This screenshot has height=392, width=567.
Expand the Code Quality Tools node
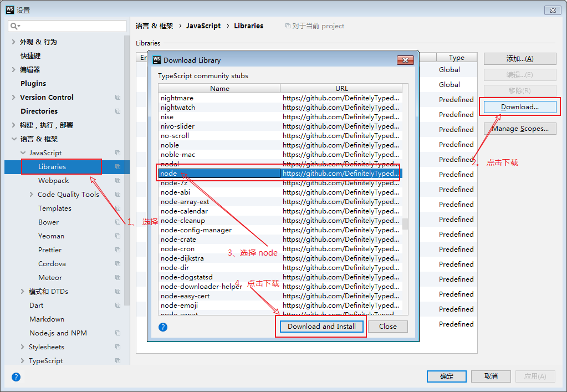pos(32,195)
